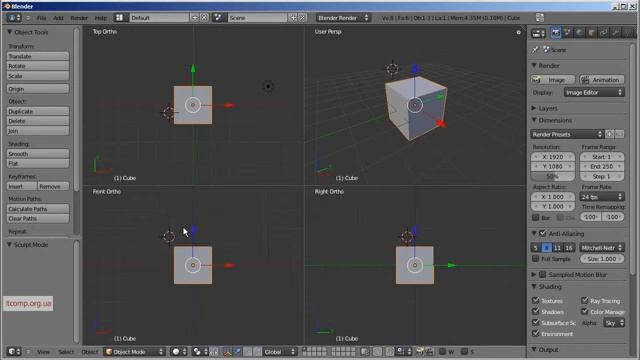Image resolution: width=640 pixels, height=360 pixels.
Task: Open the View menu in 3D viewport header
Action: 43,352
